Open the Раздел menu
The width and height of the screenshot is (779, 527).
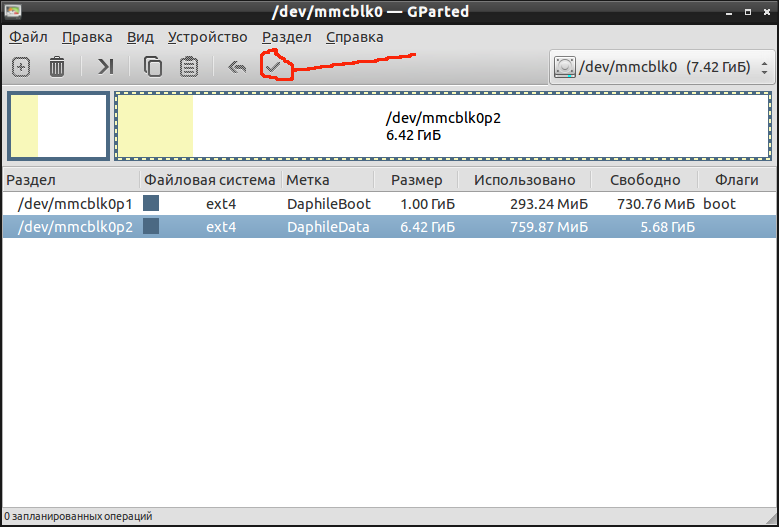tap(287, 37)
